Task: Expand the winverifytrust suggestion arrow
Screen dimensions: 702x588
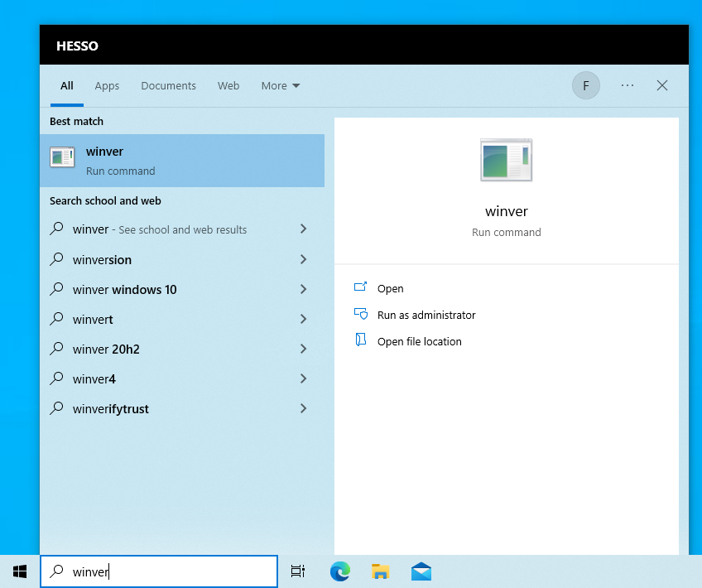Action: 304,408
